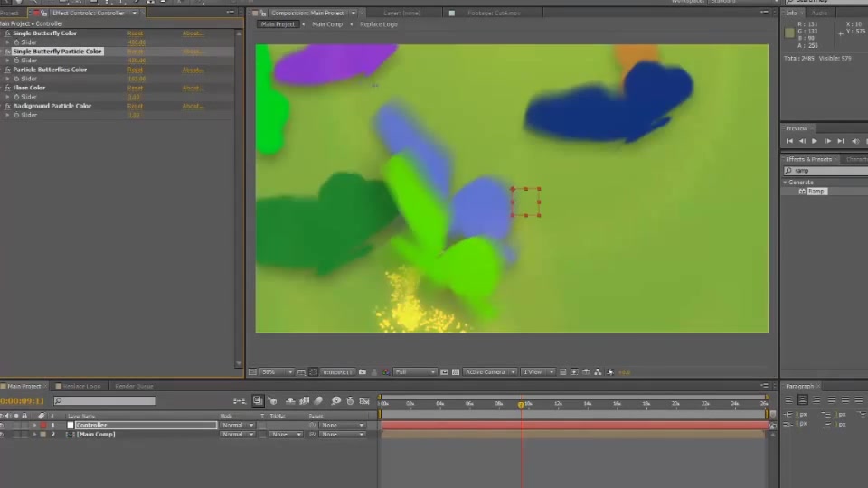Expand the Controller layer twirl arrow
The width and height of the screenshot is (868, 488).
[x=34, y=425]
